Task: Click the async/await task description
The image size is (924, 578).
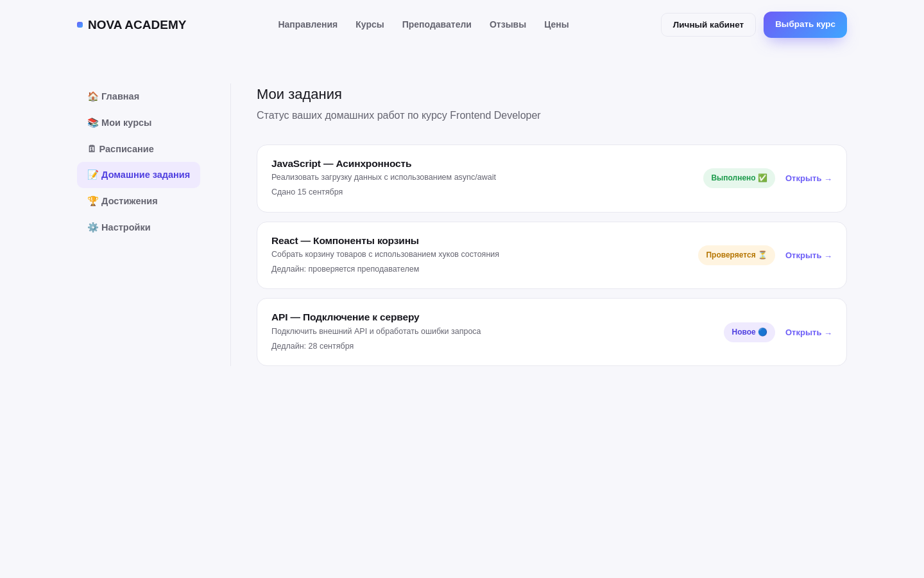Action: pyautogui.click(x=384, y=177)
